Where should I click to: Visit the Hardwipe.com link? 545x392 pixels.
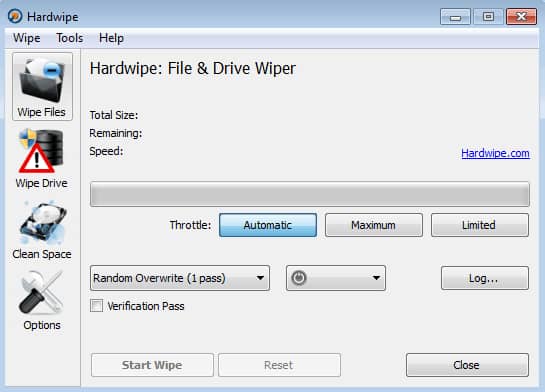(x=495, y=153)
